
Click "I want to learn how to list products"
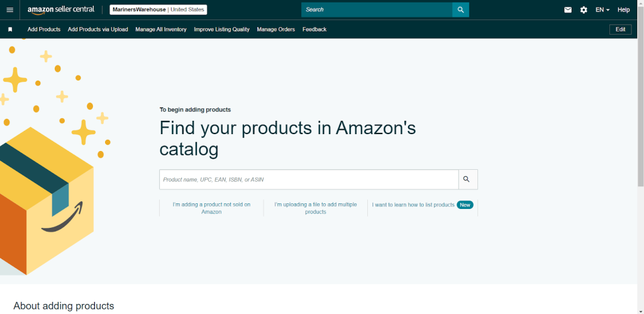(x=413, y=205)
